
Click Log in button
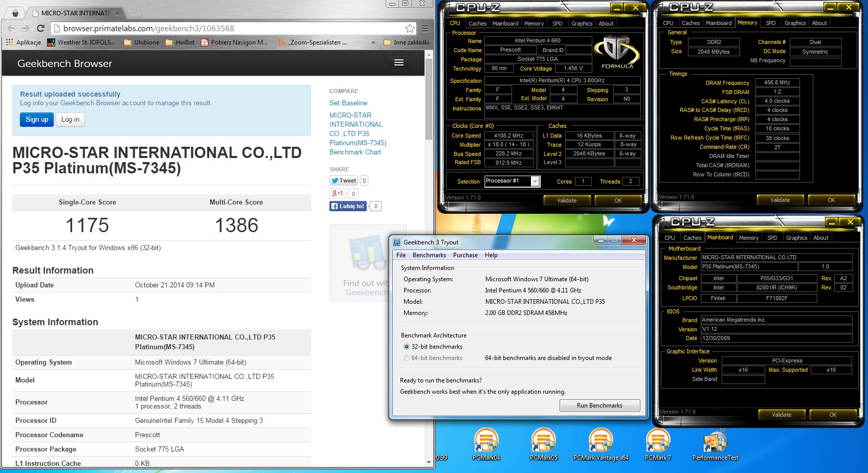[70, 120]
